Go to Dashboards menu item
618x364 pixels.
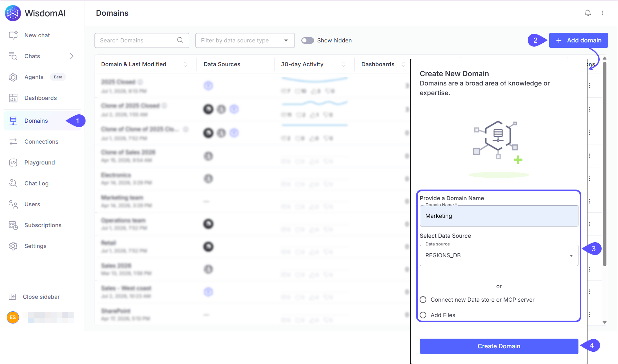41,98
